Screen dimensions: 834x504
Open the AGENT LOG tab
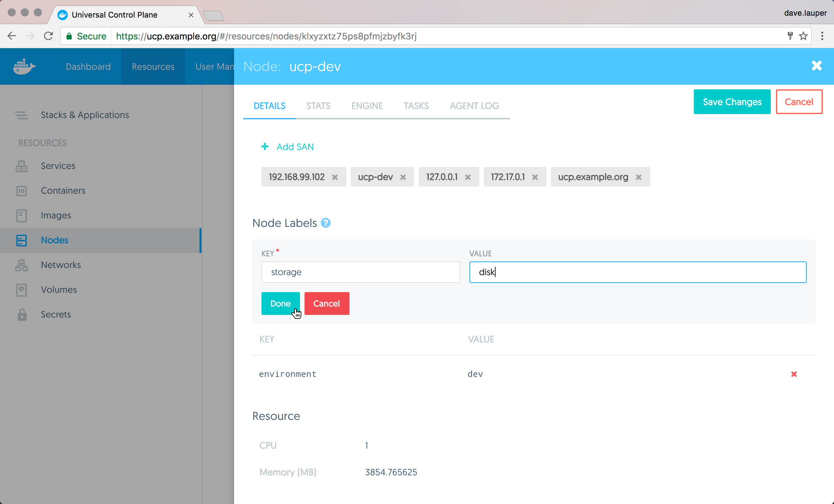474,106
